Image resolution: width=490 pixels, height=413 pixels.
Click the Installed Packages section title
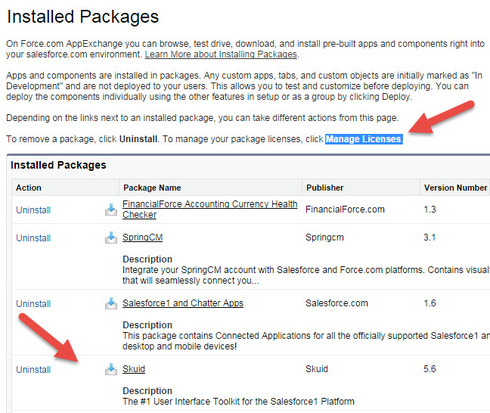tap(58, 165)
